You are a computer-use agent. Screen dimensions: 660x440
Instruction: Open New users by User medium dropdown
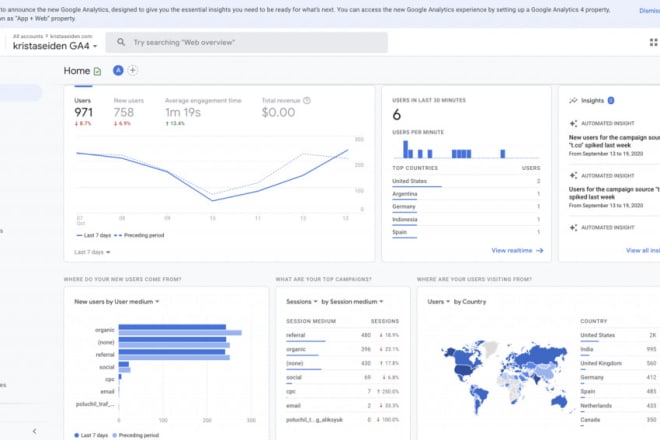point(117,301)
